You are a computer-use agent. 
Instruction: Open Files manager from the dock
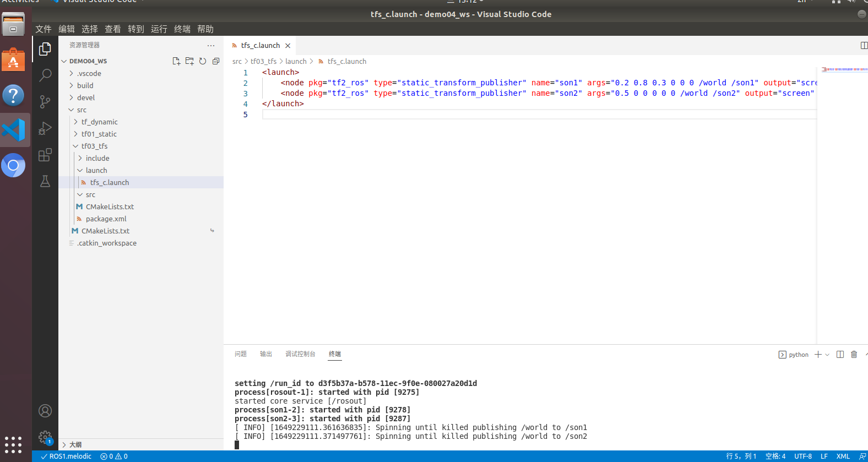13,25
